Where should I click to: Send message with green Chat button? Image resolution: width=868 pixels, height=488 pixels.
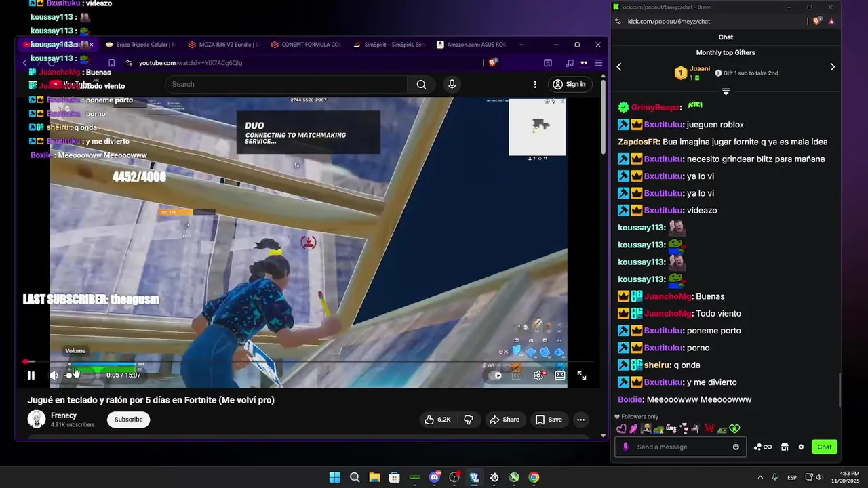click(x=825, y=447)
